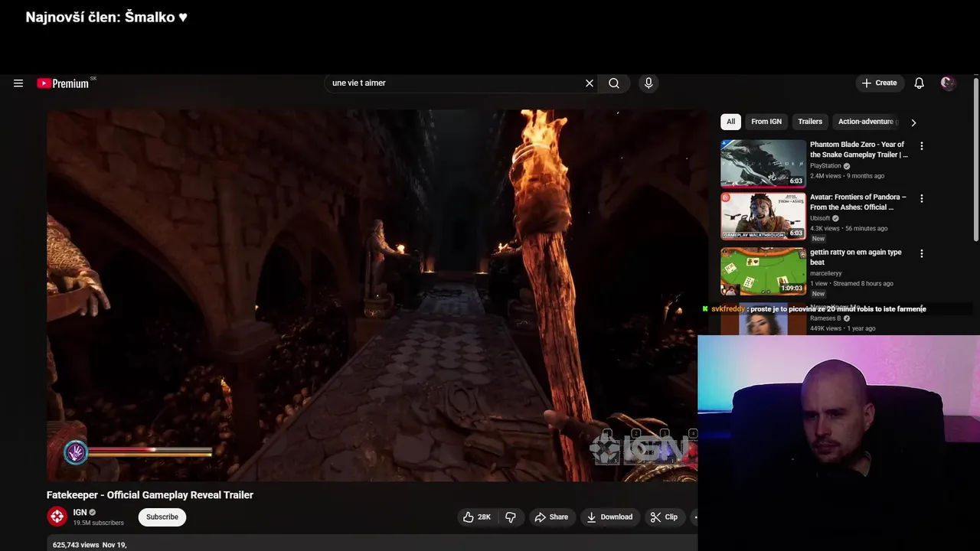Click the page vertical scrollbar
The width and height of the screenshot is (980, 551).
(x=976, y=160)
